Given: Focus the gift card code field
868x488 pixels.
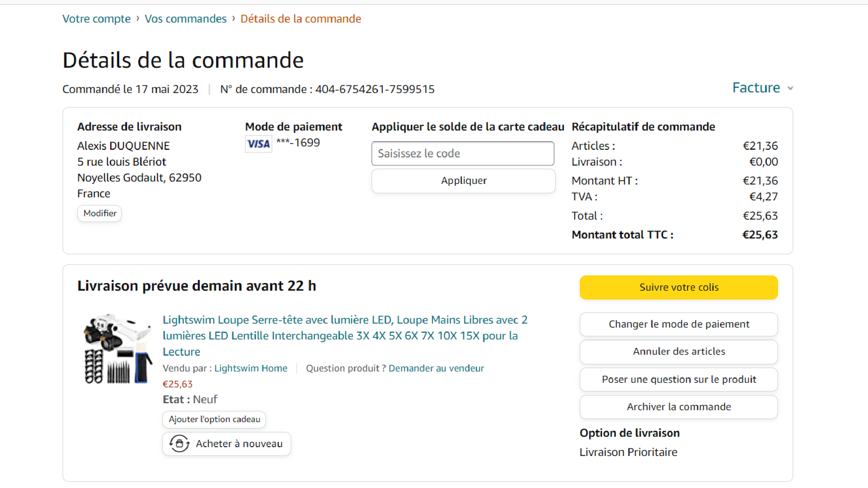Looking at the screenshot, I should click(x=462, y=153).
